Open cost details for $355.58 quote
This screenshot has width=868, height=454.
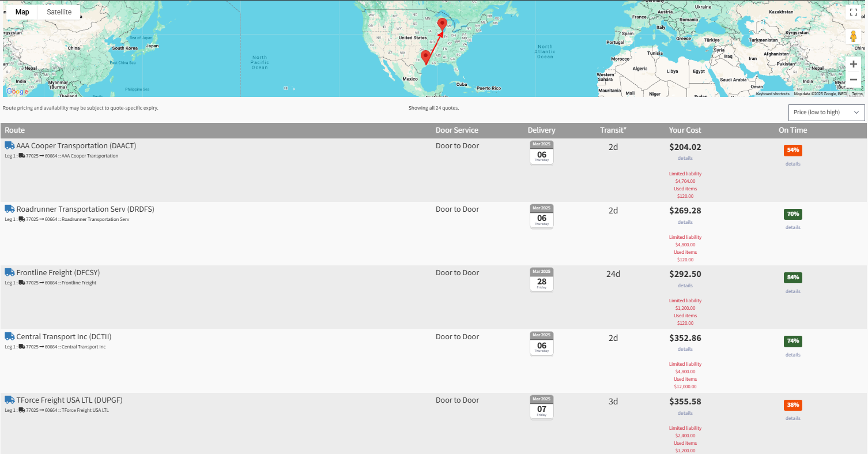685,413
